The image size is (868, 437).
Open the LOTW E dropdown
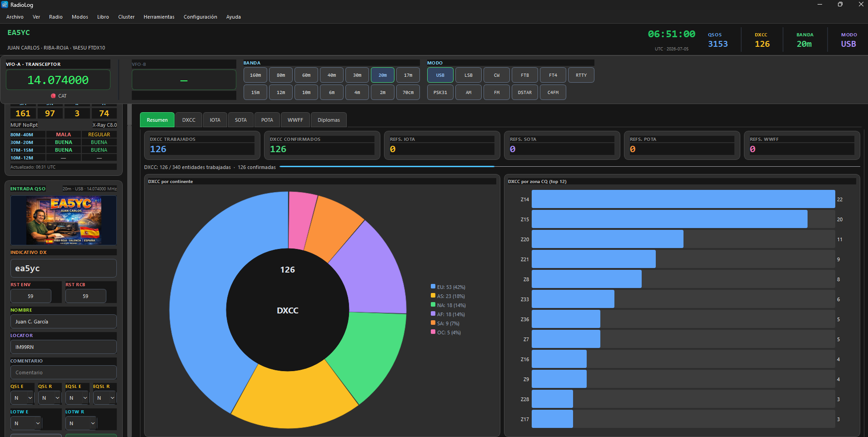(26, 423)
